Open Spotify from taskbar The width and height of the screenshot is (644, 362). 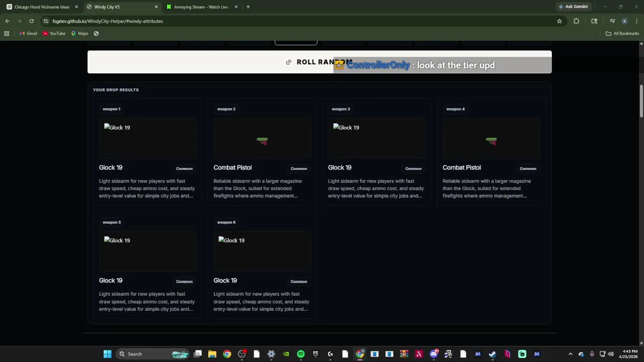point(300,354)
